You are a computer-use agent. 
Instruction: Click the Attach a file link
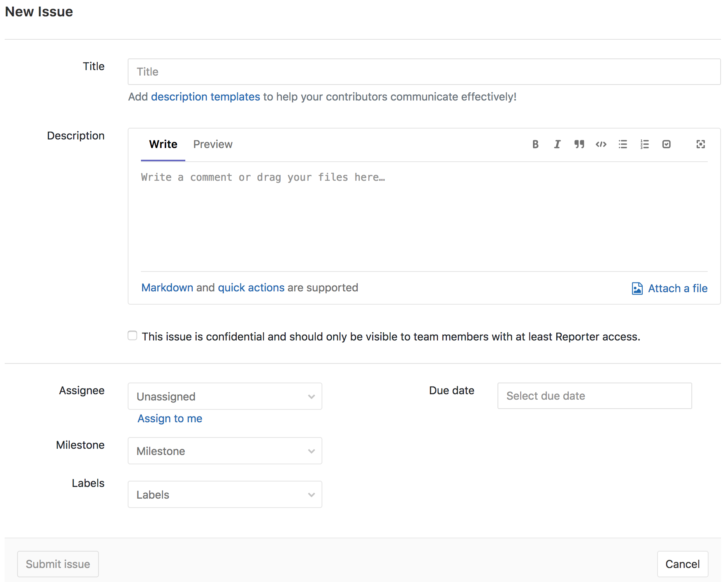pyautogui.click(x=677, y=288)
